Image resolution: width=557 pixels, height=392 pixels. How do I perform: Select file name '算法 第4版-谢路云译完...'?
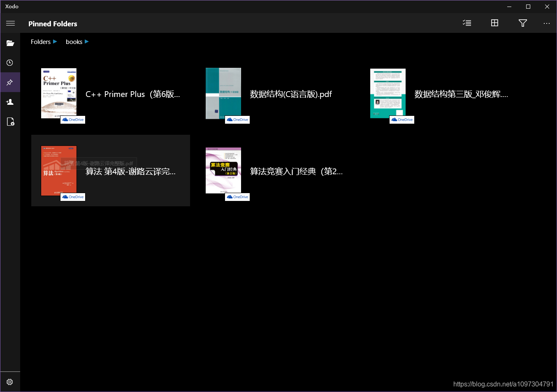coord(130,171)
